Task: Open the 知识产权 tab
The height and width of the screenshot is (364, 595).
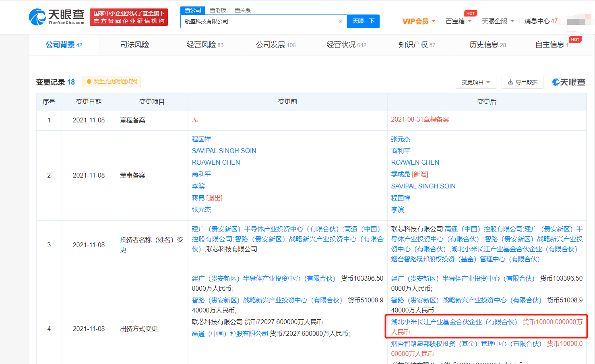Action: [x=417, y=45]
